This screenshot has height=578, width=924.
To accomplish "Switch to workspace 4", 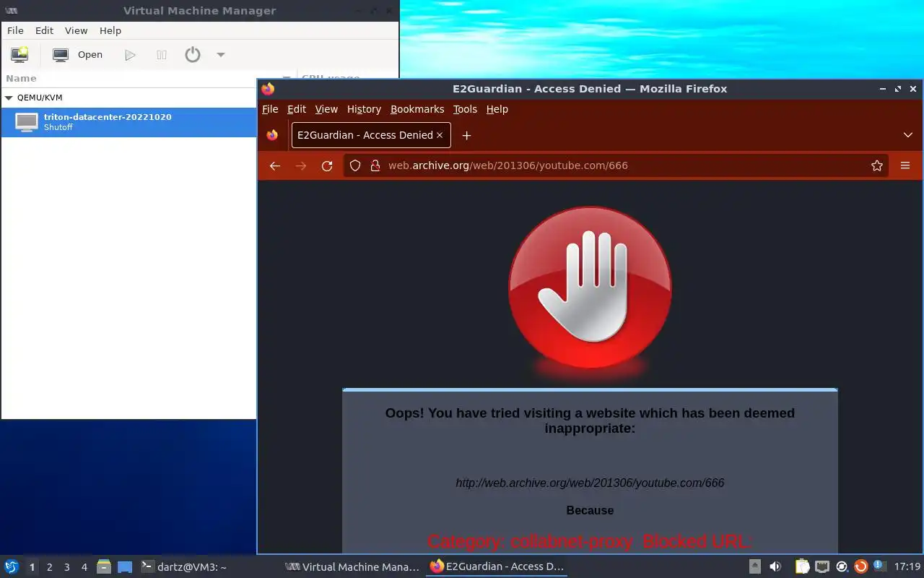I will (84, 567).
